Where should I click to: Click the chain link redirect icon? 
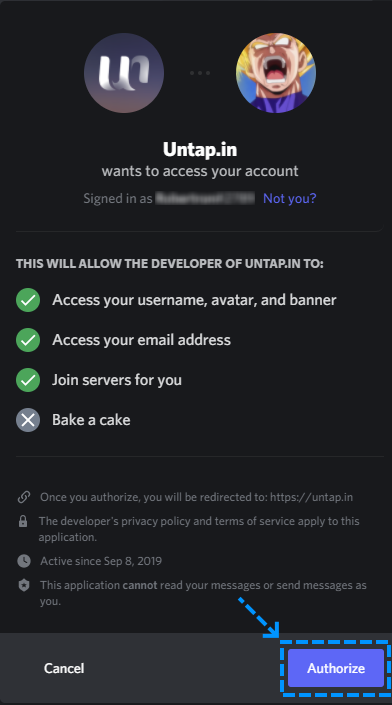coord(24,497)
